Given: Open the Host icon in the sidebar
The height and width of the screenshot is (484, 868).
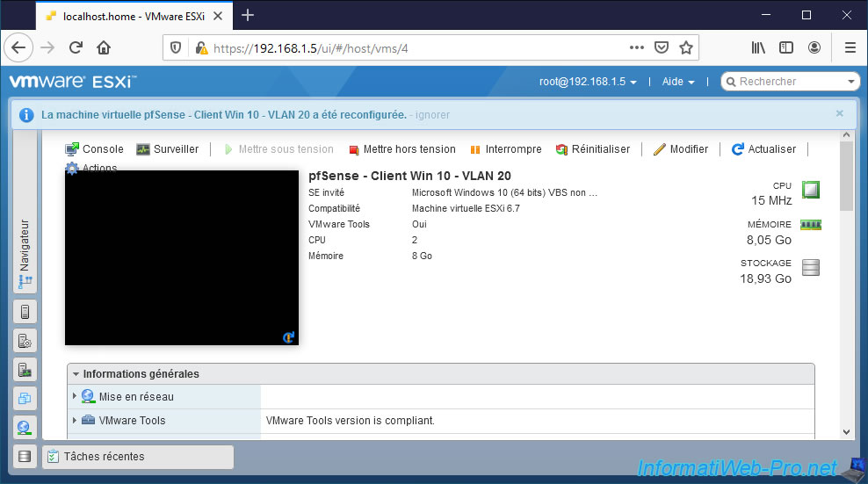Looking at the screenshot, I should click(25, 312).
